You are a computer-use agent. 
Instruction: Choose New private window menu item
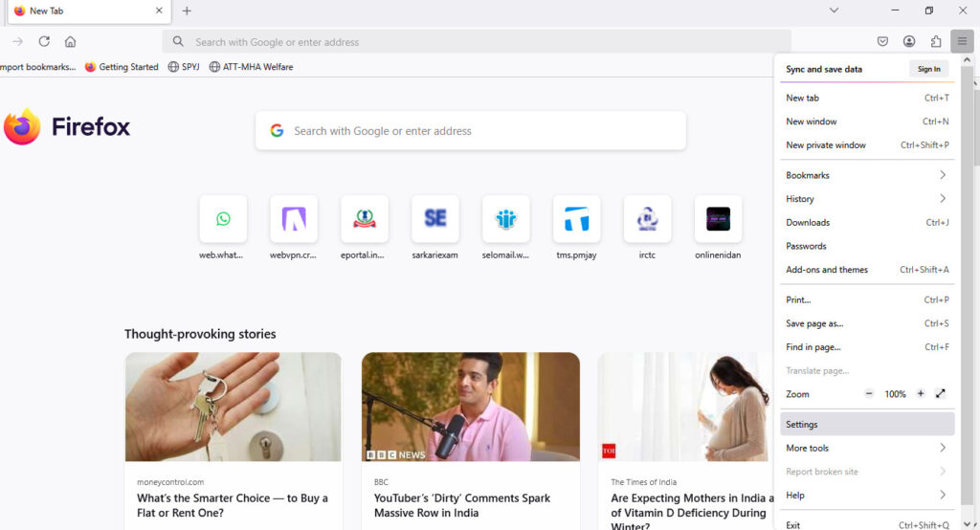pyautogui.click(x=826, y=145)
